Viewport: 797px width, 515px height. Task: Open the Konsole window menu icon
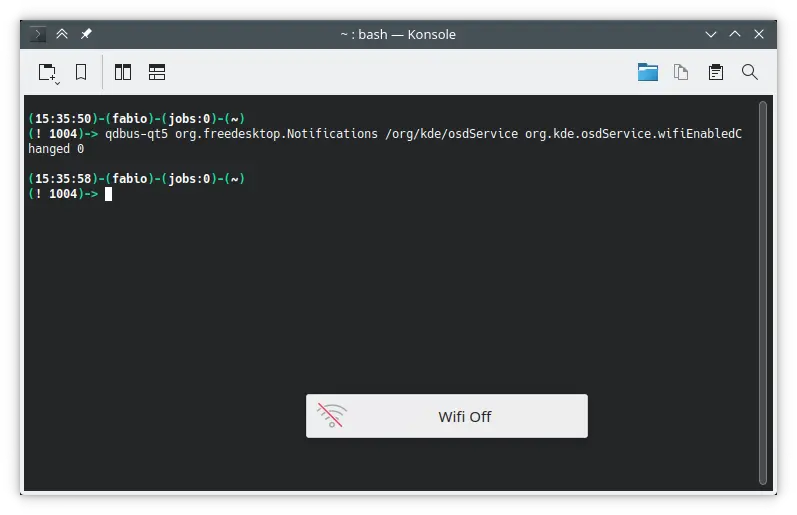38,34
